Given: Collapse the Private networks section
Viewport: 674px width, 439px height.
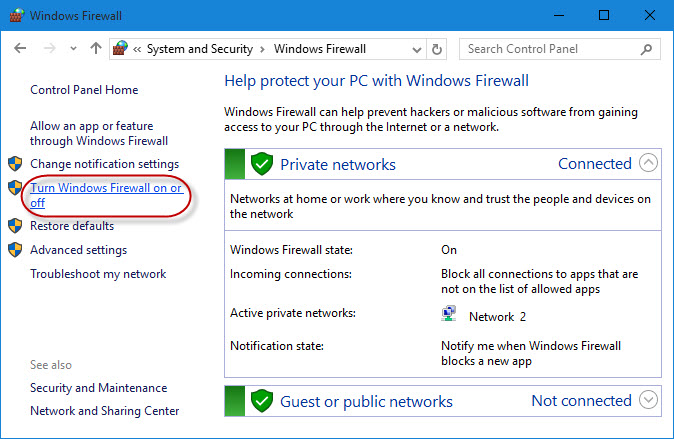Looking at the screenshot, I should tap(648, 164).
